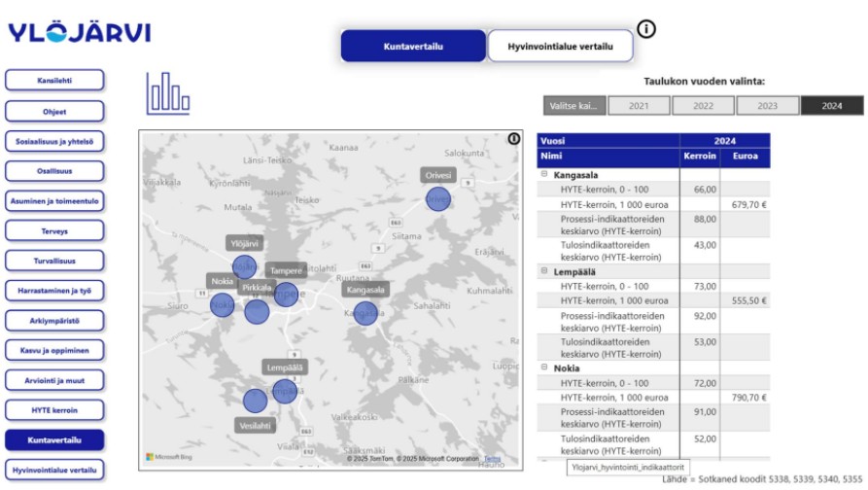Click the Kangasala bubble marker on map
Viewport: 868px width, 490px height.
click(x=365, y=313)
